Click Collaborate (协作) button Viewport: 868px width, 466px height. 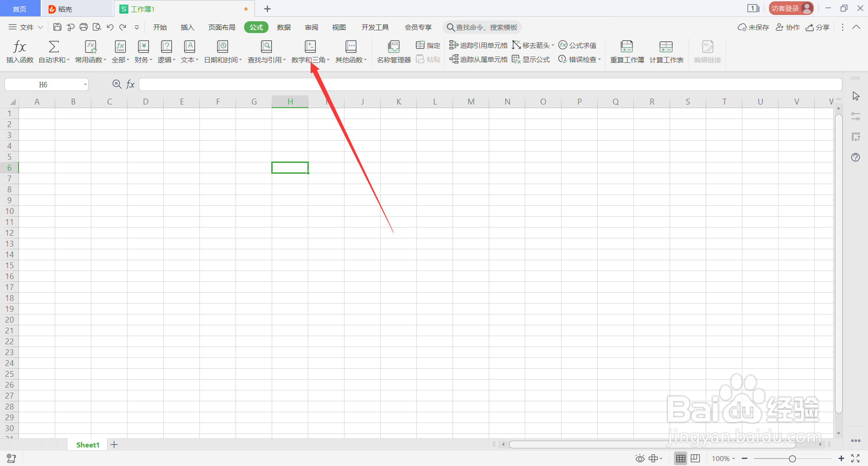click(788, 27)
